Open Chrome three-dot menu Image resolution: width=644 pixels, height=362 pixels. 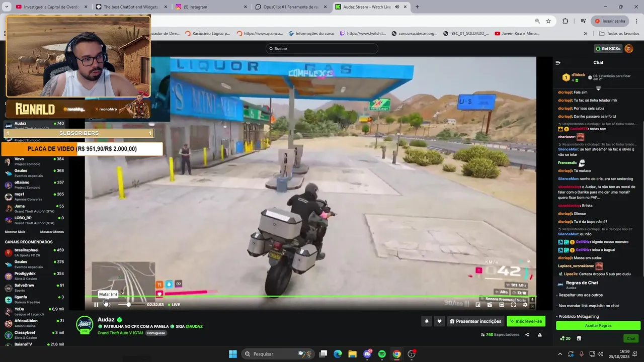[x=637, y=21]
